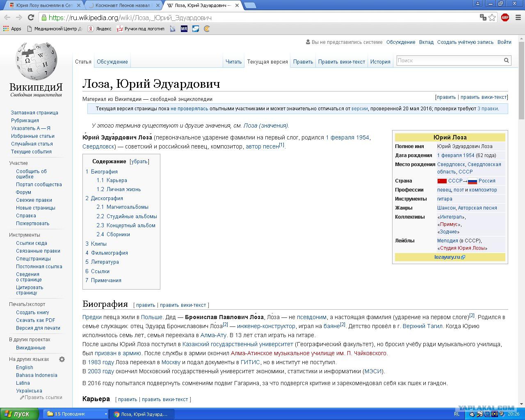This screenshot has height=420, width=525.
Task: Click the Россия link beside the flag in infobox
Action: [487, 181]
